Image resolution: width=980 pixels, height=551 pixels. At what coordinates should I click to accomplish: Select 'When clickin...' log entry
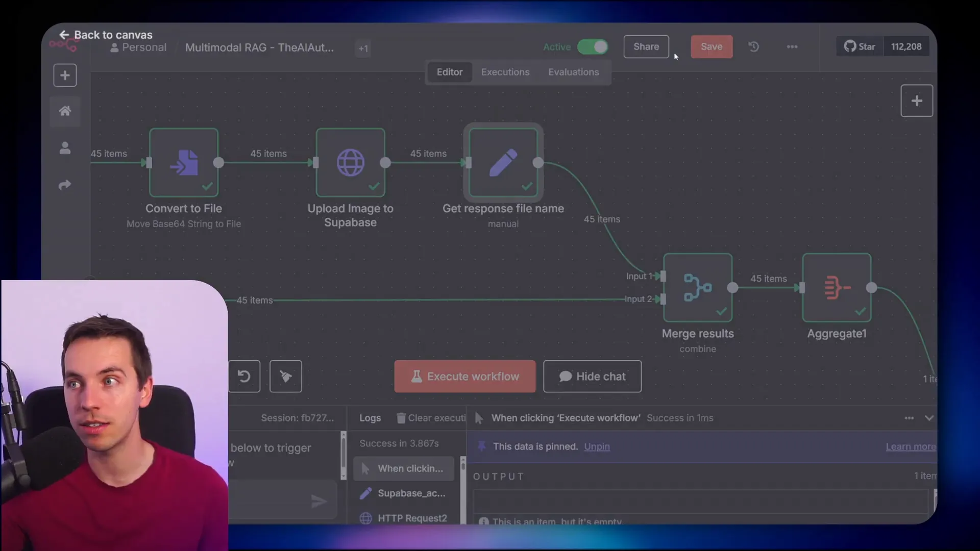tap(403, 468)
